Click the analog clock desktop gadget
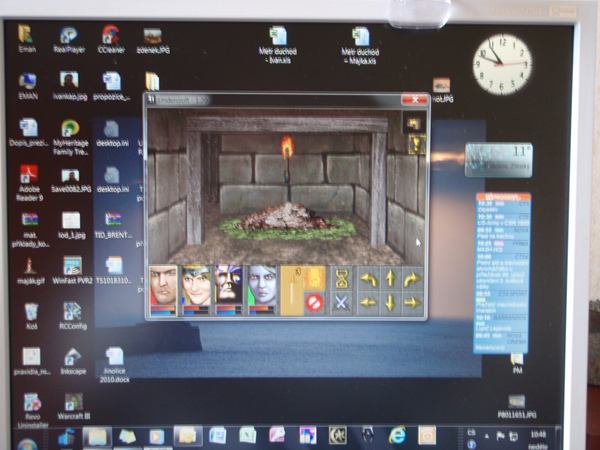Viewport: 600px width, 450px height. 502,64
